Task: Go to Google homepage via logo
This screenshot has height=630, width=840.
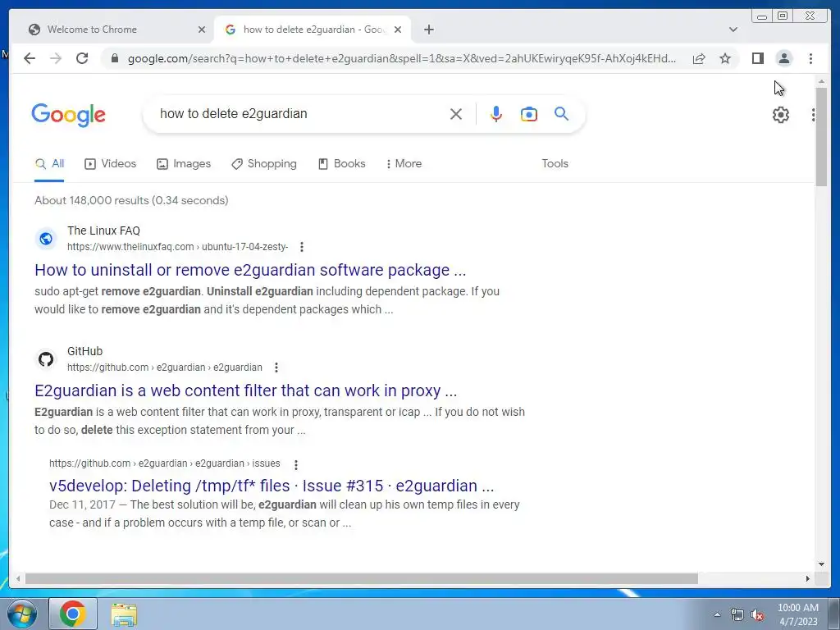Action: click(69, 115)
